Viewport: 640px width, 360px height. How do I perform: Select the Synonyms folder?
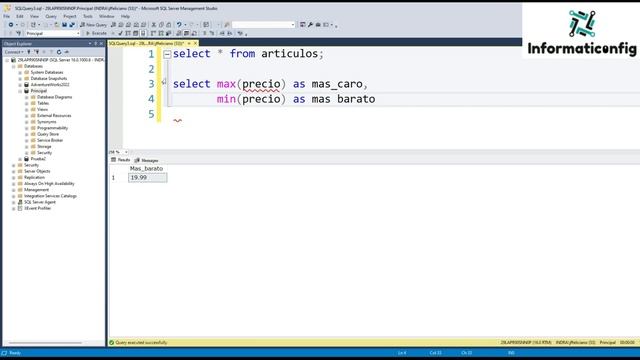tap(47, 122)
